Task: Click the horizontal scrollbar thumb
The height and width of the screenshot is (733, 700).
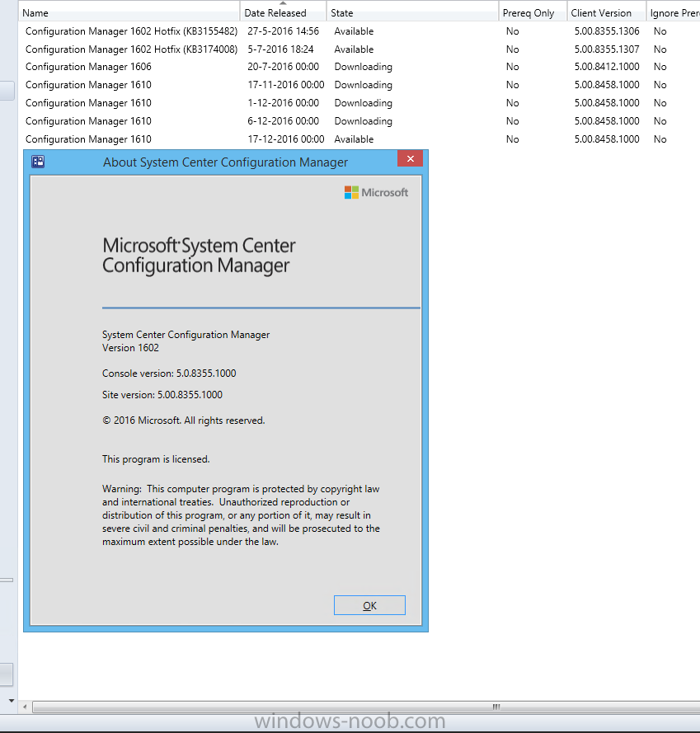Action: click(x=367, y=707)
